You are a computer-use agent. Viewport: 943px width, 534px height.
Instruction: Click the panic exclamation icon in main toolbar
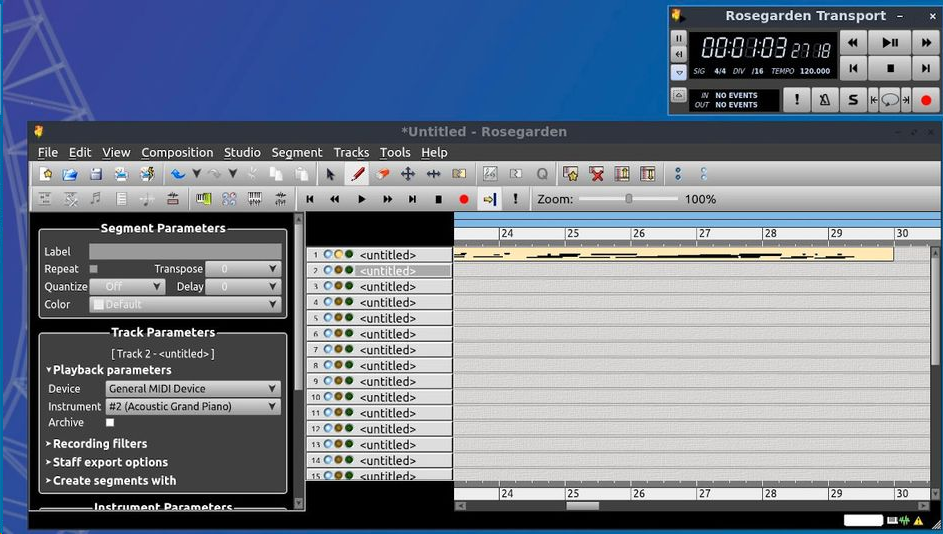pyautogui.click(x=515, y=199)
